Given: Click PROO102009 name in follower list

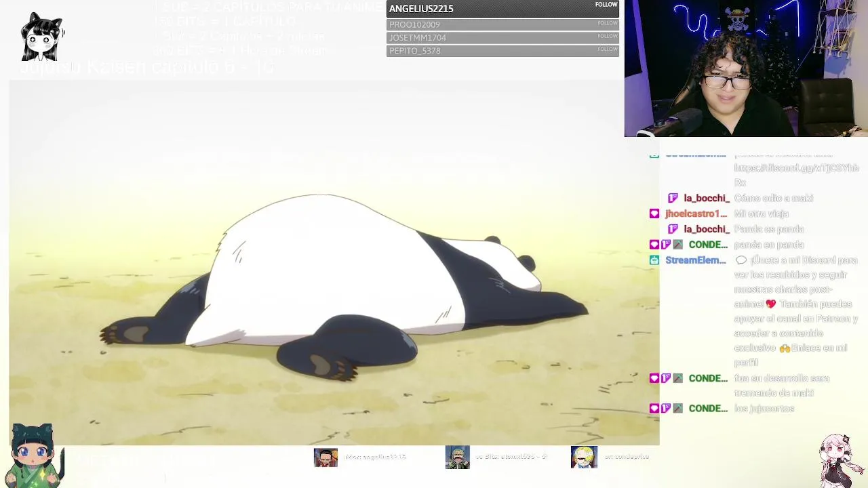Looking at the screenshot, I should [414, 24].
